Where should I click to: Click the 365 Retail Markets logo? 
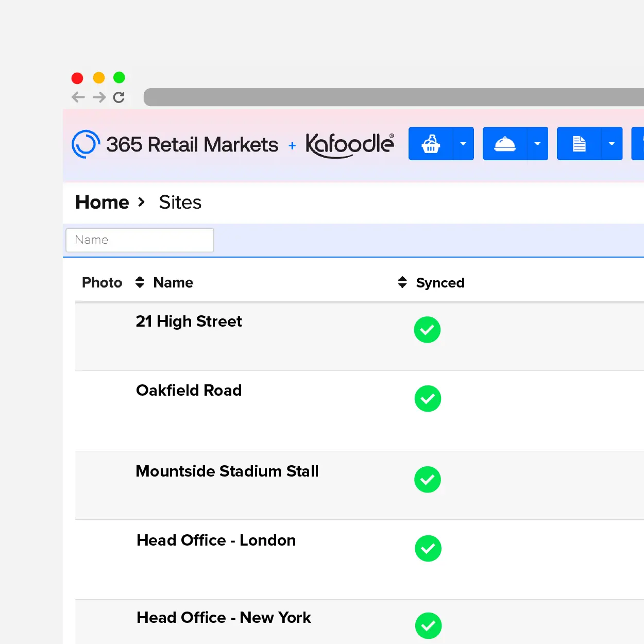175,144
